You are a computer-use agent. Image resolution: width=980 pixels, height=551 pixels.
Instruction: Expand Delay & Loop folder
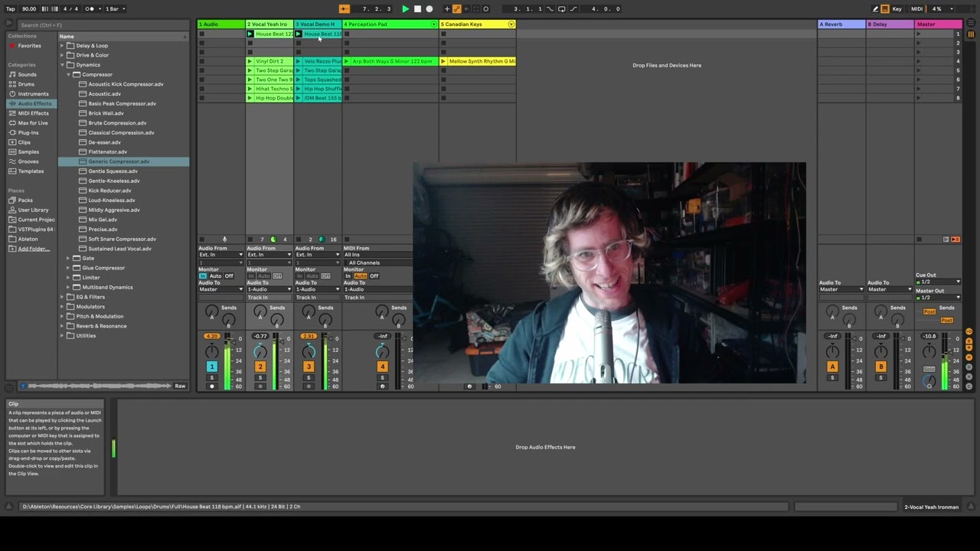tap(62, 46)
